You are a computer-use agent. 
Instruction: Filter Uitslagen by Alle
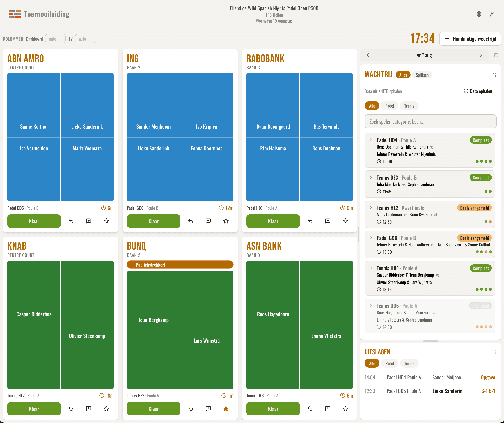pyautogui.click(x=372, y=363)
